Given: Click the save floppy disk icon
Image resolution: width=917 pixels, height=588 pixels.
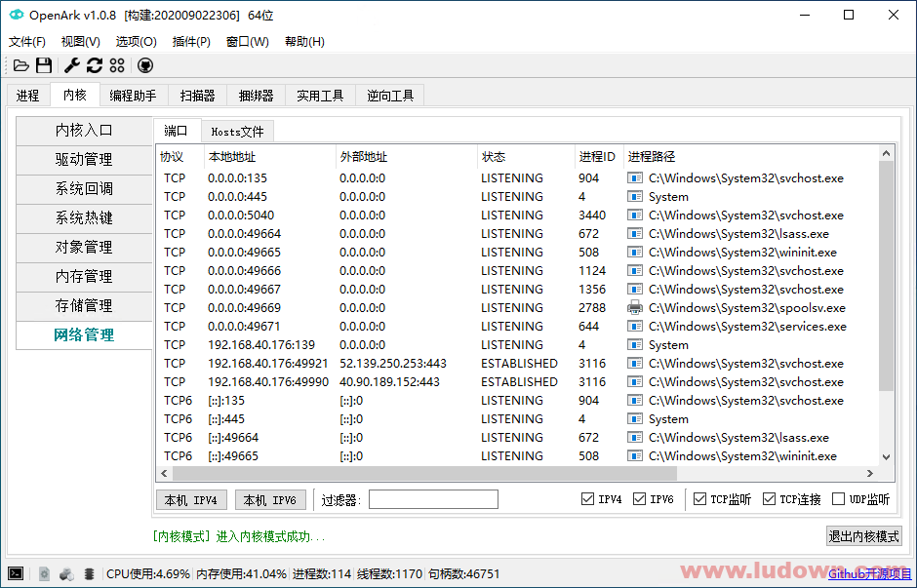Looking at the screenshot, I should pos(44,65).
